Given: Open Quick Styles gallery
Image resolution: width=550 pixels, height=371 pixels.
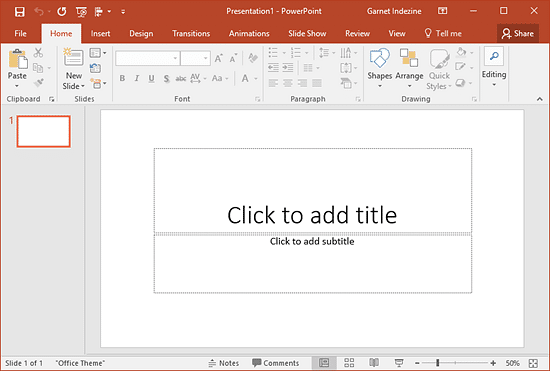Looking at the screenshot, I should [x=439, y=68].
